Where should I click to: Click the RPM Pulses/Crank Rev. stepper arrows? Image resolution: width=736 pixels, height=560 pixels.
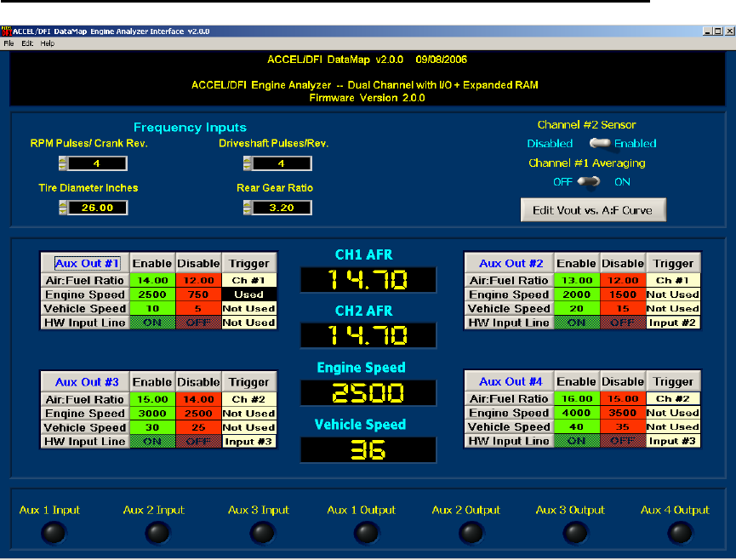(62, 163)
